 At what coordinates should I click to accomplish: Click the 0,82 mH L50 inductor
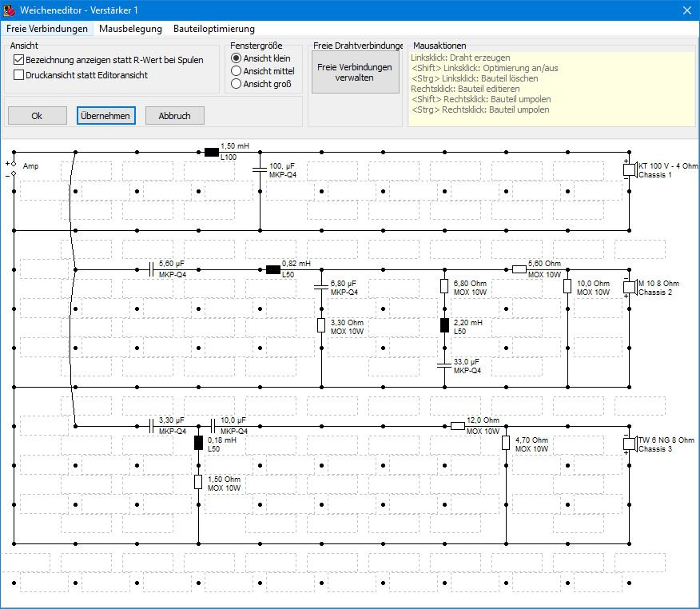pos(273,269)
